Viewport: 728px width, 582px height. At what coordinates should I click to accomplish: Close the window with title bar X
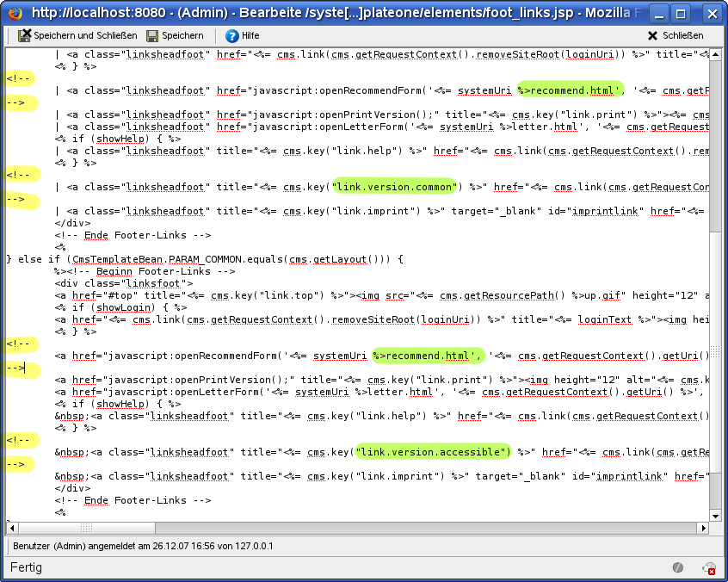713,14
